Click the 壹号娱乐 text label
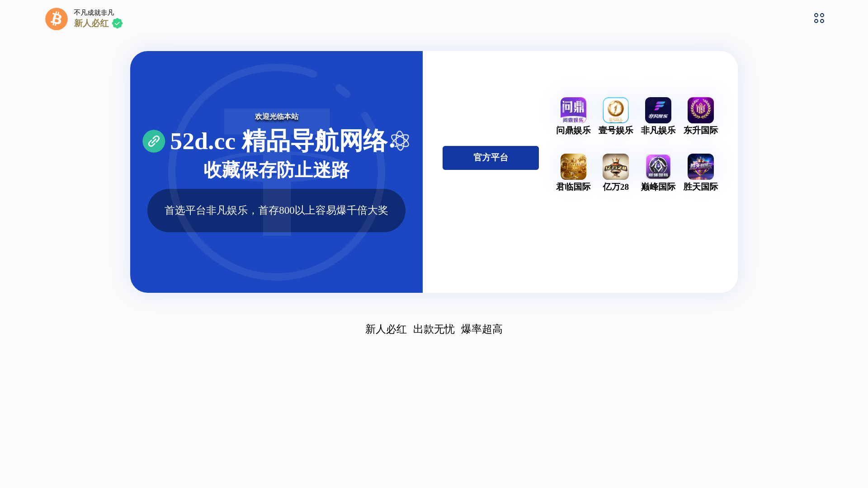 (616, 131)
